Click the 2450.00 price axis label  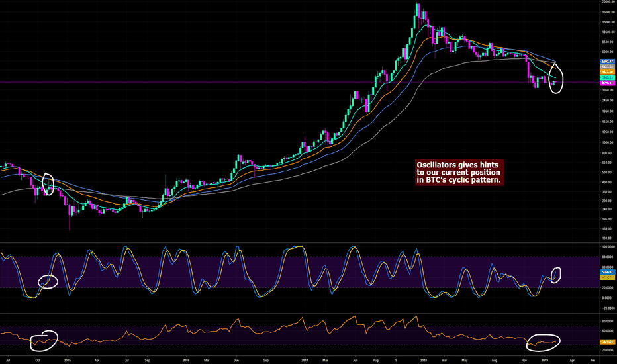[x=608, y=101]
